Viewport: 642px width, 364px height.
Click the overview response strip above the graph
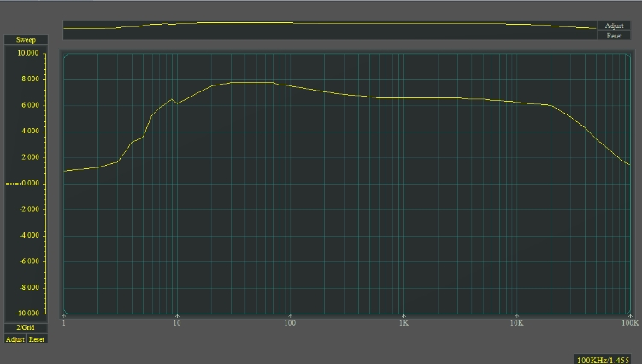point(330,30)
